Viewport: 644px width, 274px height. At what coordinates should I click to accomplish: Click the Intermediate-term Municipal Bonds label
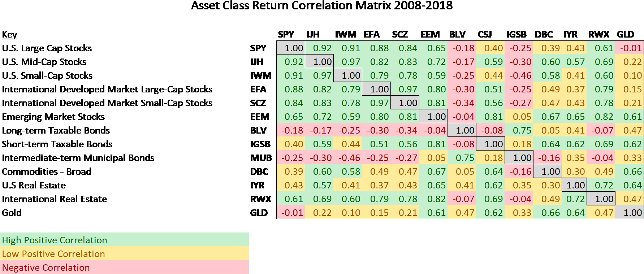[78, 158]
